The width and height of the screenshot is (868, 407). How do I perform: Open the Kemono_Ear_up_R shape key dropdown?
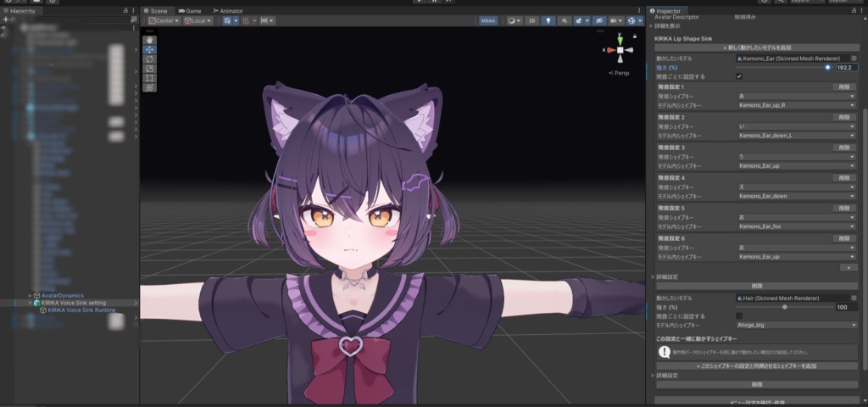(797, 105)
